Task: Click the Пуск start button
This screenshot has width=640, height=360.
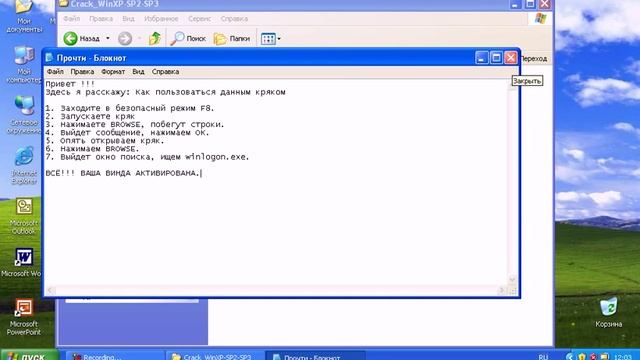Action: [x=29, y=356]
